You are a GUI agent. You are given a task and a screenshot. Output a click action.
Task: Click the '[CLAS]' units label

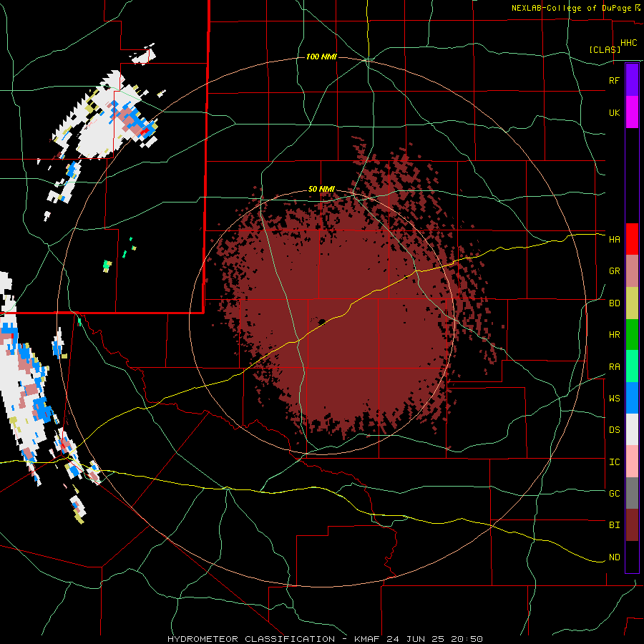tap(605, 49)
